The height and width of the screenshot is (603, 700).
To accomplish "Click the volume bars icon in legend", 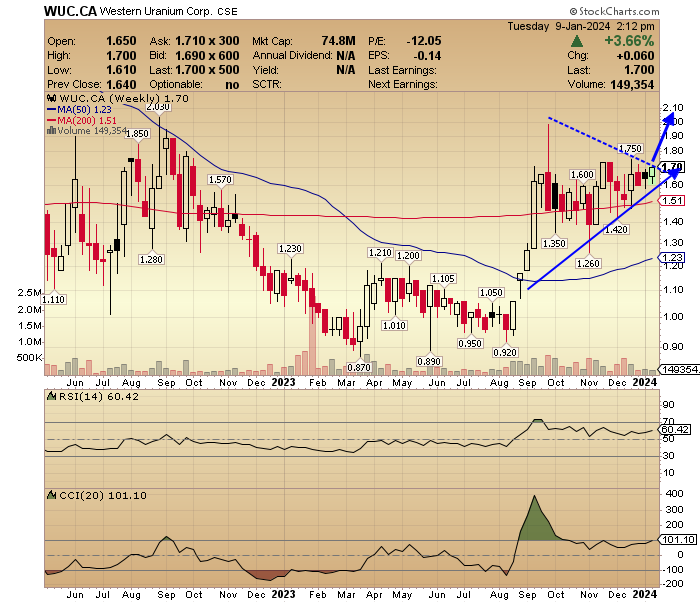I will coord(51,130).
